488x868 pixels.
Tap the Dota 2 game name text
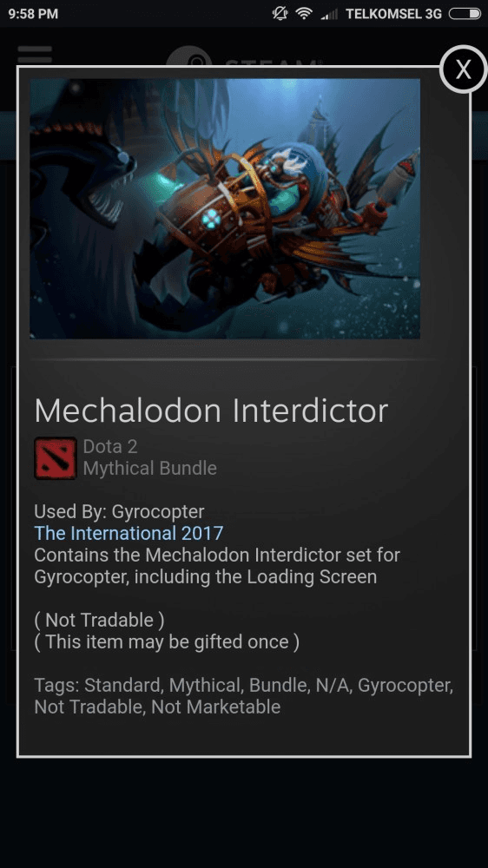coord(110,446)
